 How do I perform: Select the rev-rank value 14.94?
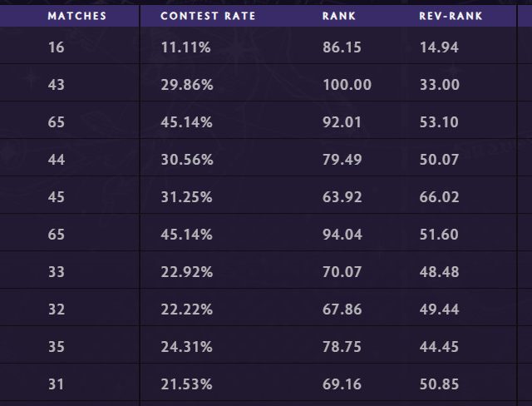coord(440,47)
